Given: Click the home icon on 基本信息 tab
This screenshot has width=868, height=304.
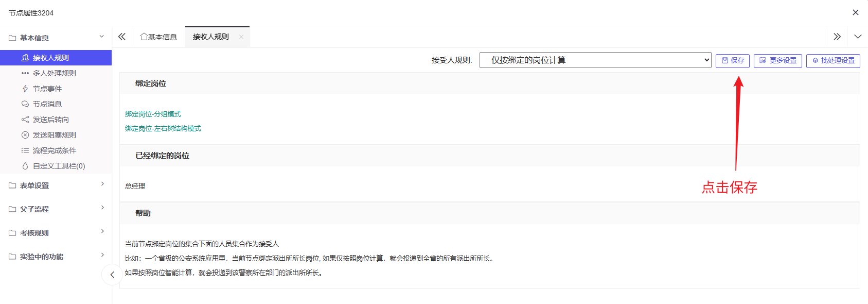Looking at the screenshot, I should pyautogui.click(x=144, y=37).
